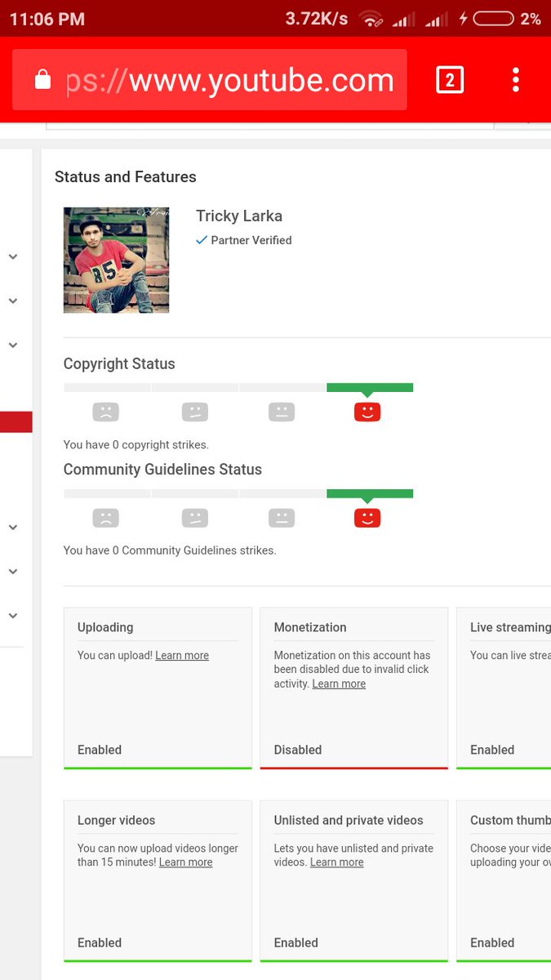The width and height of the screenshot is (551, 980).
Task: Tap the 11:06 PM clock in status bar
Action: pos(47,19)
